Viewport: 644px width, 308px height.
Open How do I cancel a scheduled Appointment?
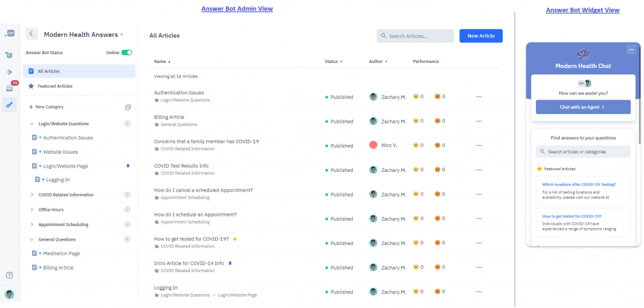(x=203, y=190)
